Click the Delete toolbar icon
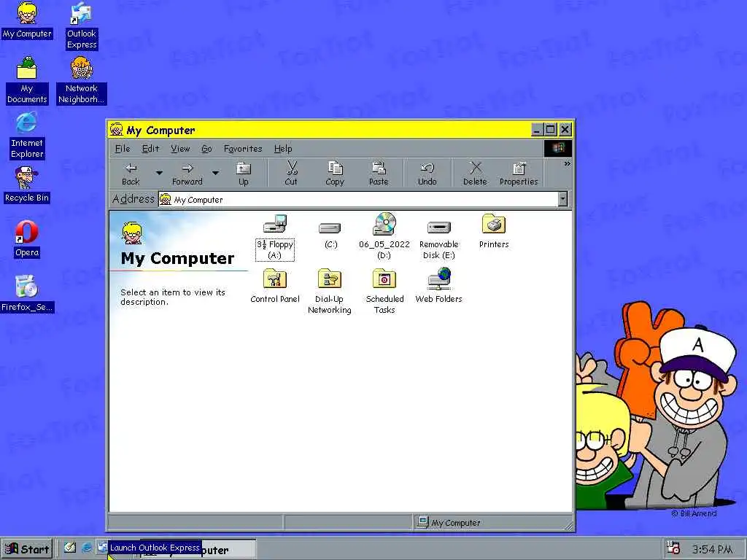The image size is (747, 560). [475, 174]
